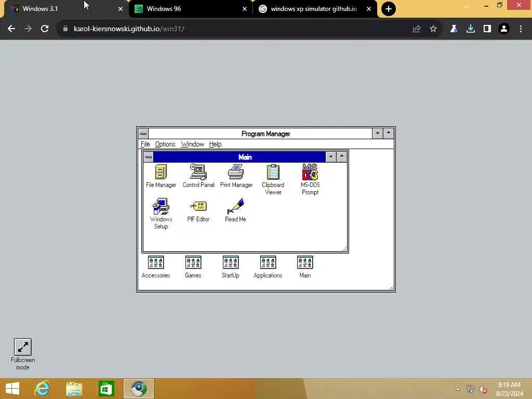Open File Explorer from taskbar

coord(74,389)
